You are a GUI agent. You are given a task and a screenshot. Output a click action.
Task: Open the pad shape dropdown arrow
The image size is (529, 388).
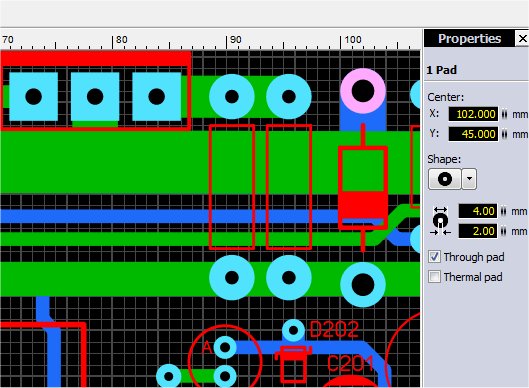(x=469, y=179)
